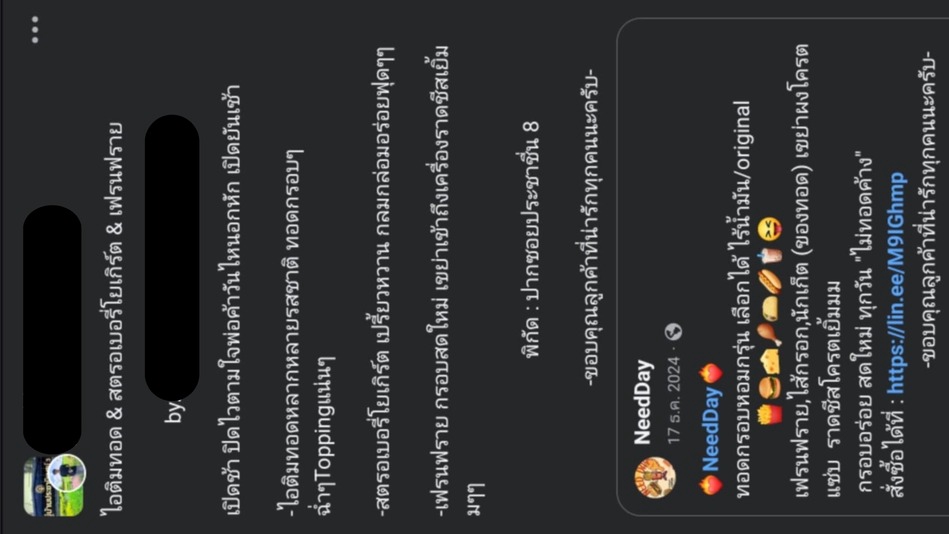Click the French fries emoji
The height and width of the screenshot is (534, 949).
pyautogui.click(x=770, y=415)
